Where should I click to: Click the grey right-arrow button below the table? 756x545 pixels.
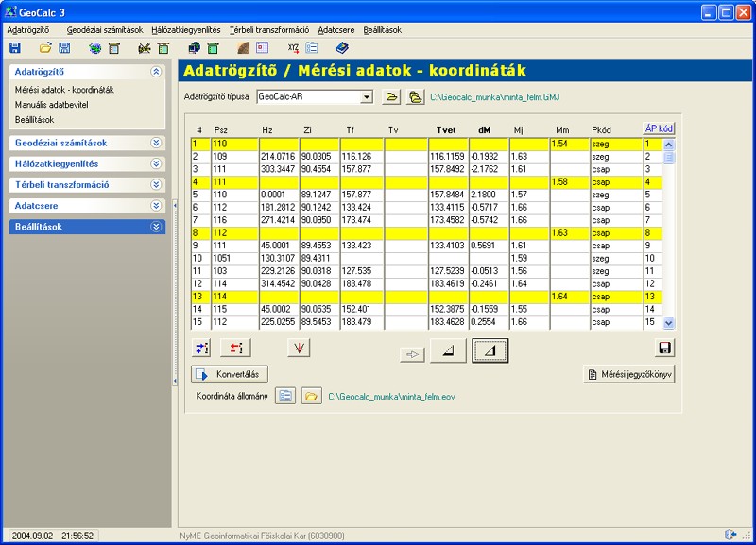coord(412,354)
